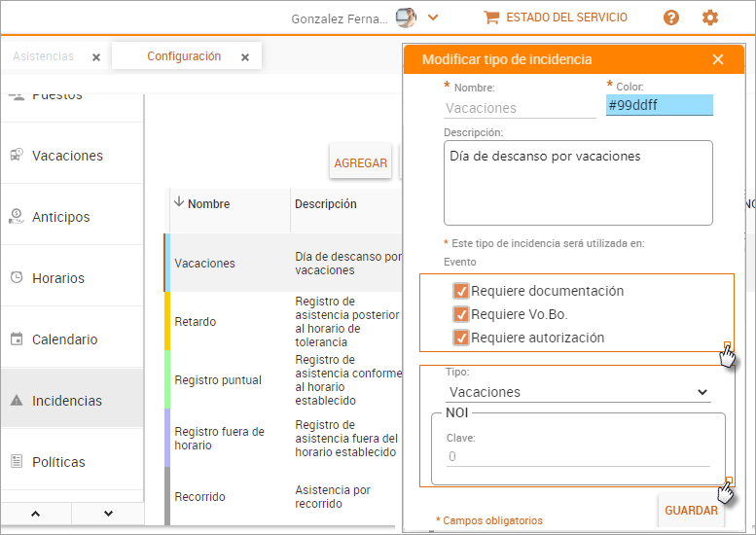
Task: Click the Anticipos sidebar icon
Action: coord(17,217)
